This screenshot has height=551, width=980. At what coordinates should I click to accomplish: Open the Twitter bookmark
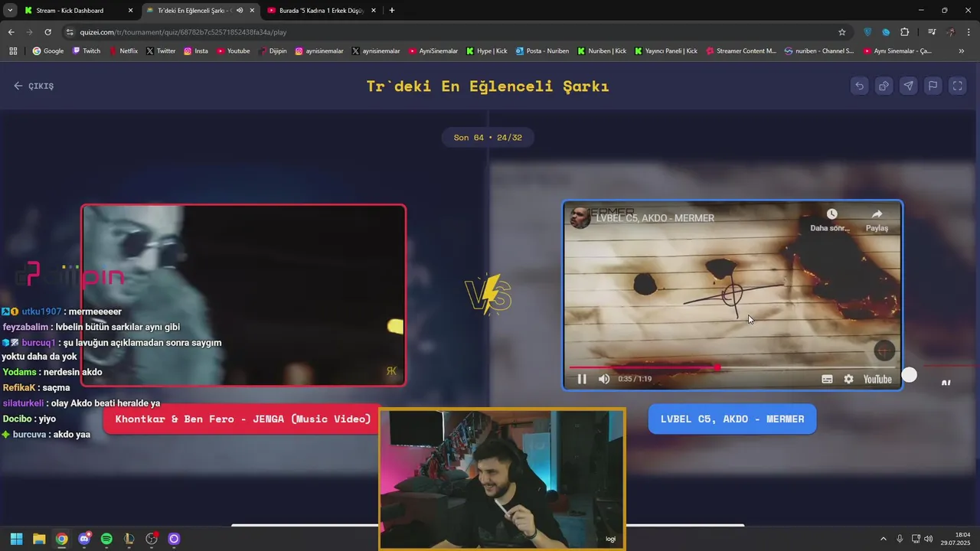[161, 51]
